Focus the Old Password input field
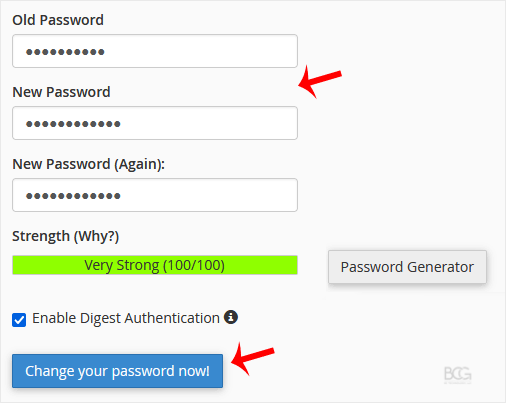Image resolution: width=506 pixels, height=403 pixels. (x=155, y=51)
